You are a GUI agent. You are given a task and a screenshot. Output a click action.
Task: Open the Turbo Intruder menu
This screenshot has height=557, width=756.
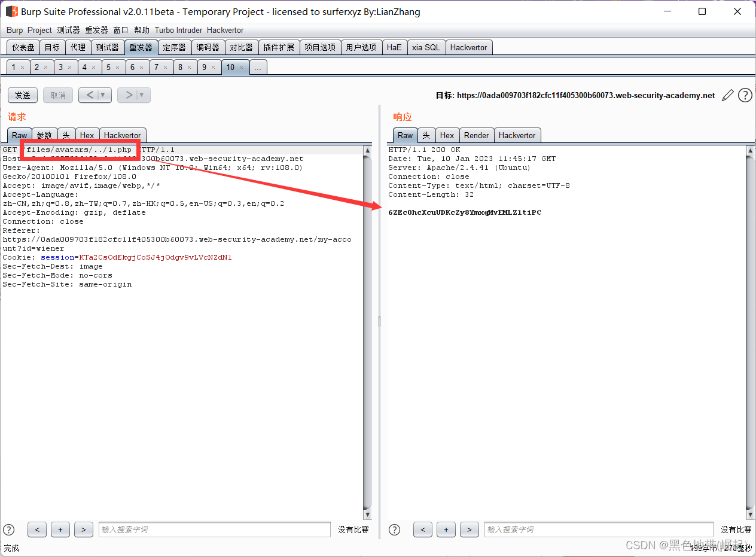tap(178, 30)
